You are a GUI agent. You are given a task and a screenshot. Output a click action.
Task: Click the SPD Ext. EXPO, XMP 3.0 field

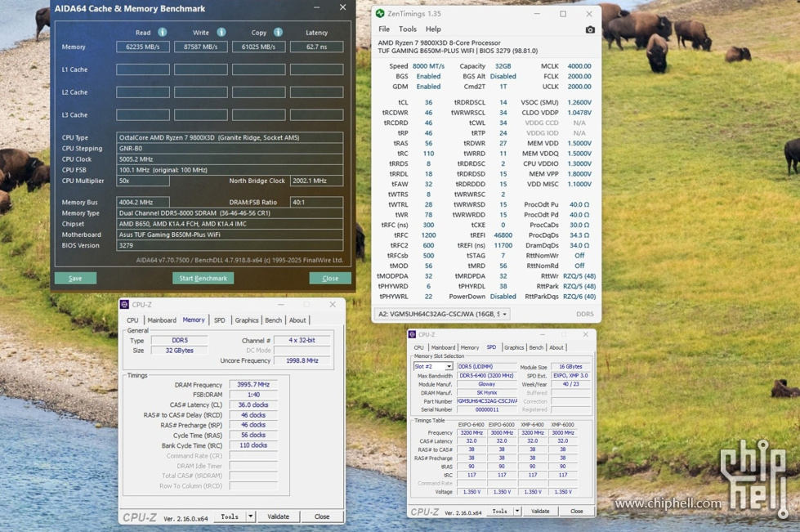tap(570, 375)
